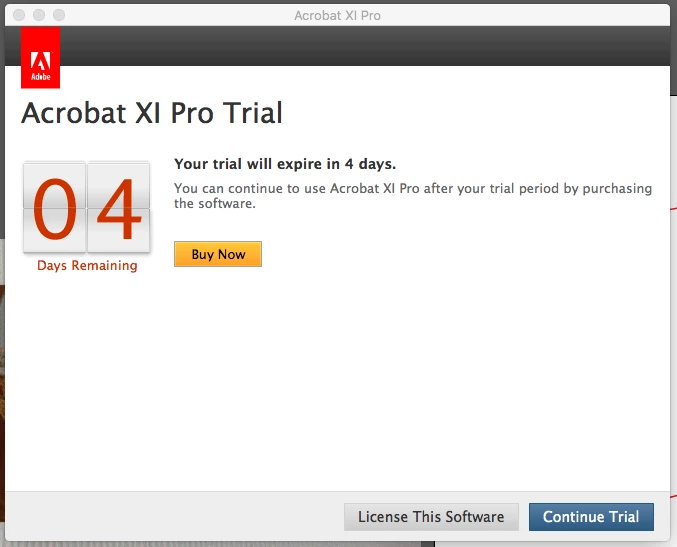Click the Acrobat XI Pro window title
The image size is (677, 547).
pyautogui.click(x=337, y=16)
